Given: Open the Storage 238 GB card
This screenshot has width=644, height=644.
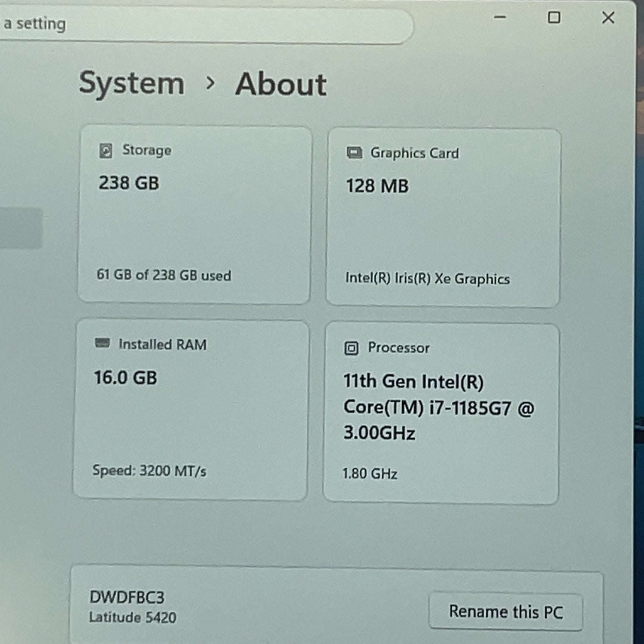Looking at the screenshot, I should pos(194,214).
